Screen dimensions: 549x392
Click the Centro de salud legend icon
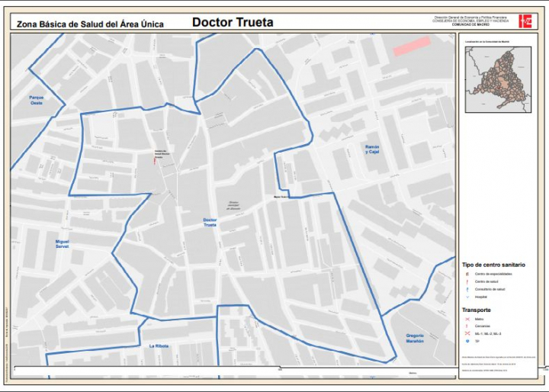[467, 281]
